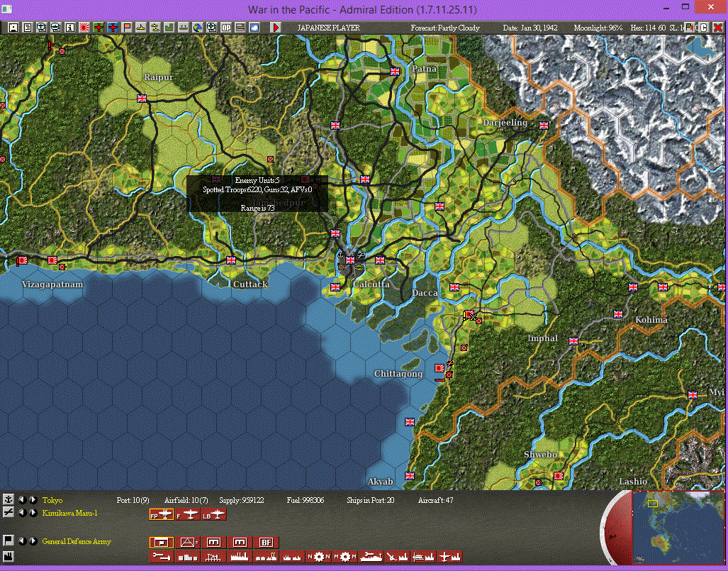
Task: Click the factory industry icon at bottom left
Action: tap(8, 556)
